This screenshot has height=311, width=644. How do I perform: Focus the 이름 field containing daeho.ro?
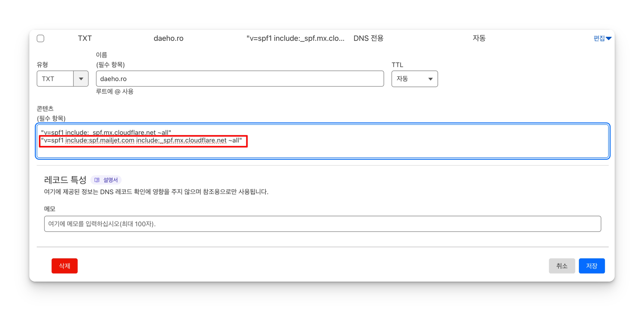[240, 79]
